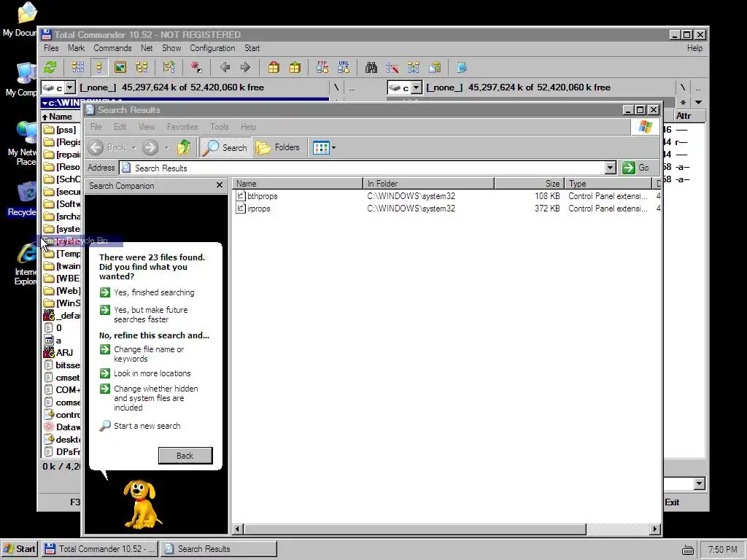Sort results by the In Folder column
The image size is (747, 560).
(x=429, y=183)
